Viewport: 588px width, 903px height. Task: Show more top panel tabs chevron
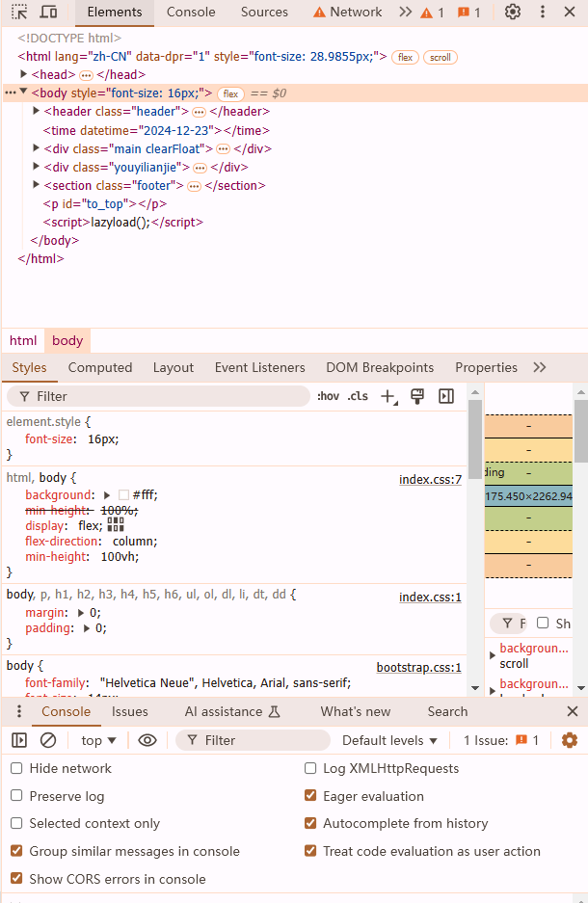click(406, 12)
